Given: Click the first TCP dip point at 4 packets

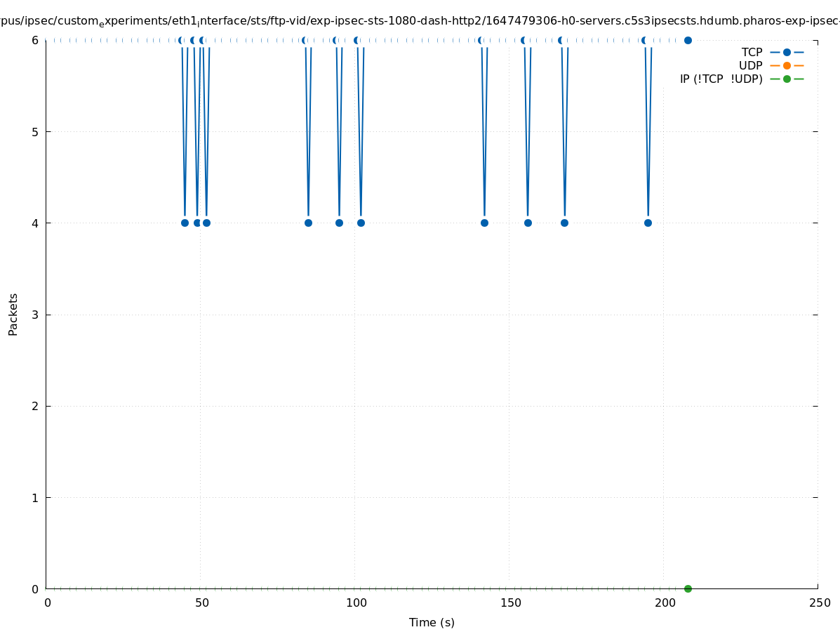Looking at the screenshot, I should tap(185, 223).
